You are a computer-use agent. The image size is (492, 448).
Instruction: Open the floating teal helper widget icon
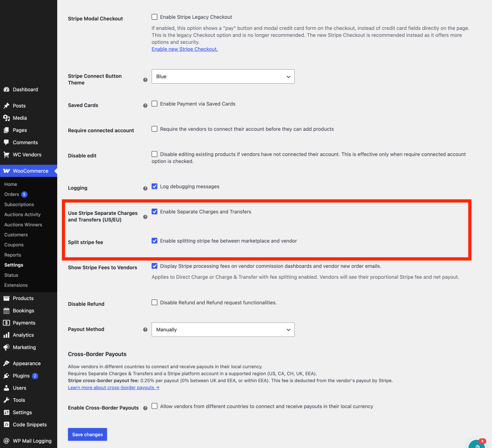click(477, 444)
